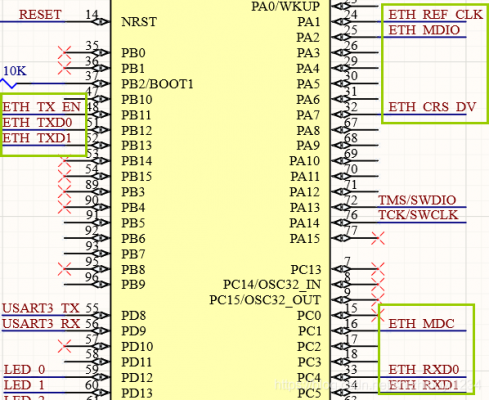Select the PA7 pin name
Image resolution: width=489 pixels, height=400 pixels.
[308, 115]
